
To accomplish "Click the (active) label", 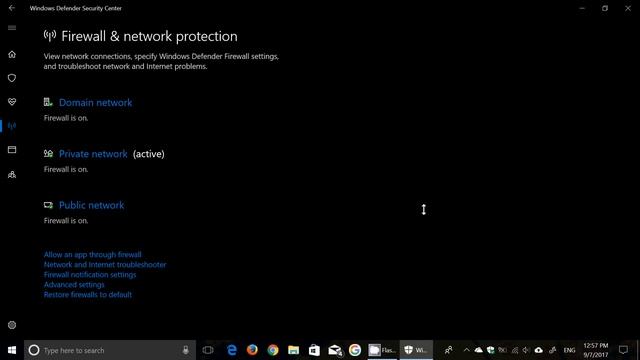I will (x=149, y=154).
